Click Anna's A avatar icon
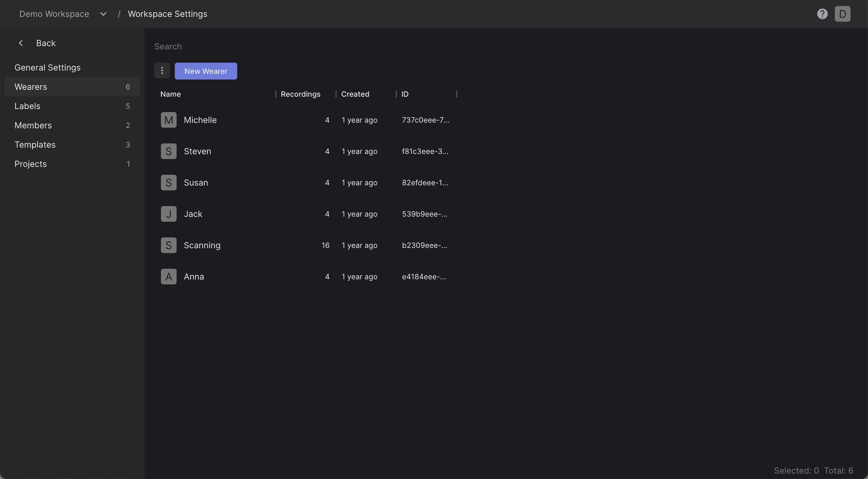This screenshot has width=868, height=479. [168, 277]
